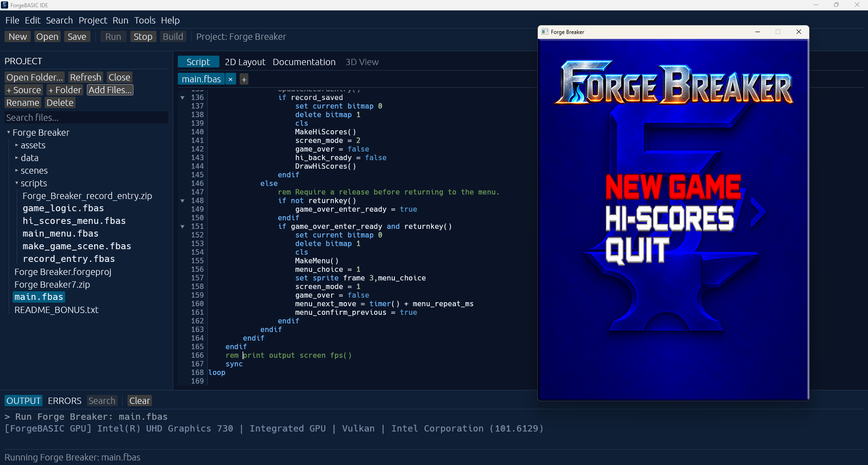868x465 pixels.
Task: Expand the data folder
Action: (17, 158)
